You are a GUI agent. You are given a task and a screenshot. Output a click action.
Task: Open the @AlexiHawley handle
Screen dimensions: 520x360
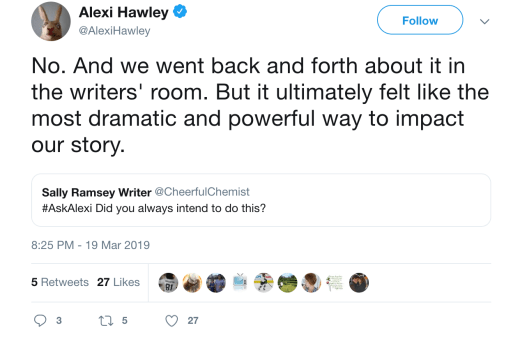coord(114,31)
